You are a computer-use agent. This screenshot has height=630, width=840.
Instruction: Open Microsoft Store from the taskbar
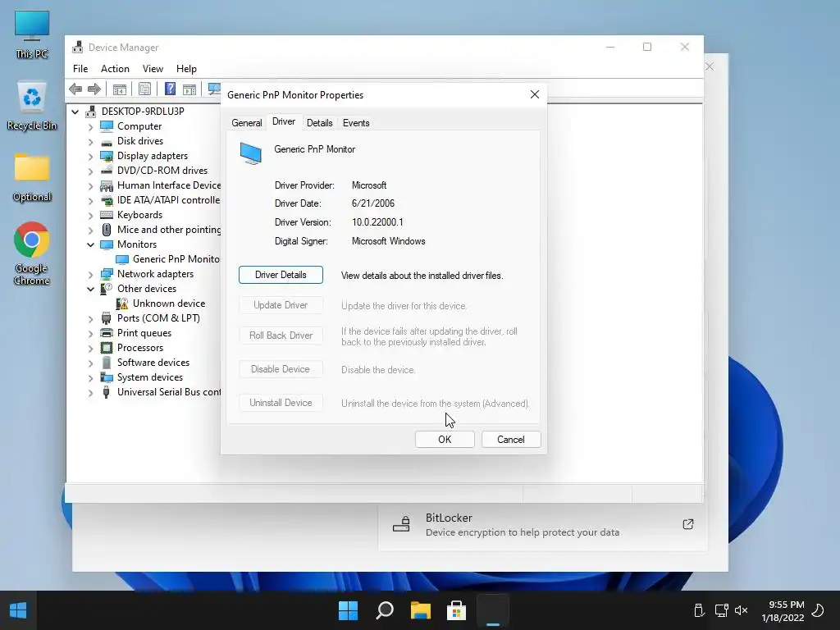(x=456, y=610)
